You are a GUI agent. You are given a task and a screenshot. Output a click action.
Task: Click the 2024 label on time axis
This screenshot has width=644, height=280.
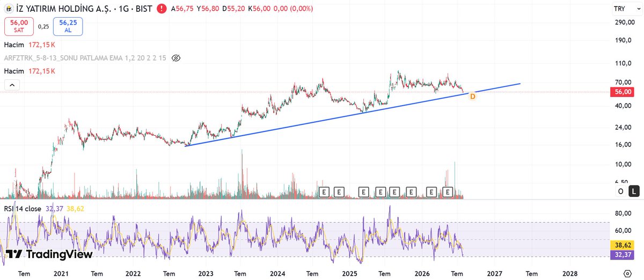pyautogui.click(x=278, y=273)
